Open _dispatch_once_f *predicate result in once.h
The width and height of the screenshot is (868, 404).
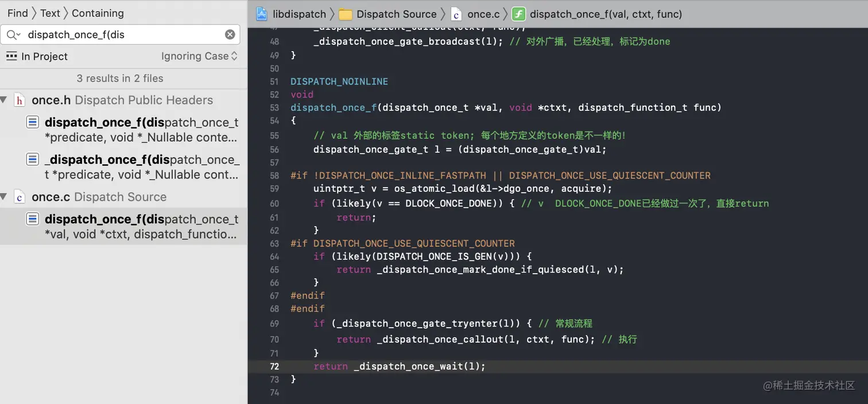[123, 167]
